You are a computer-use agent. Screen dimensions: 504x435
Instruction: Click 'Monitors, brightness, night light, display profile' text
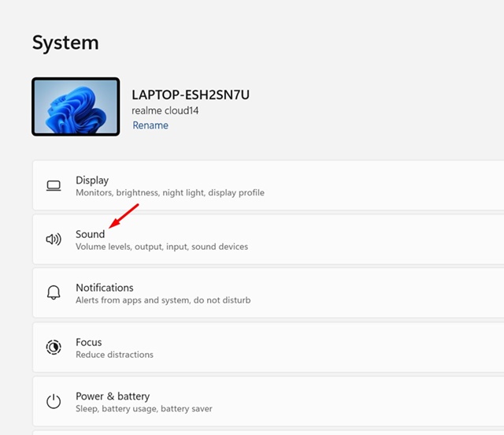pos(170,192)
